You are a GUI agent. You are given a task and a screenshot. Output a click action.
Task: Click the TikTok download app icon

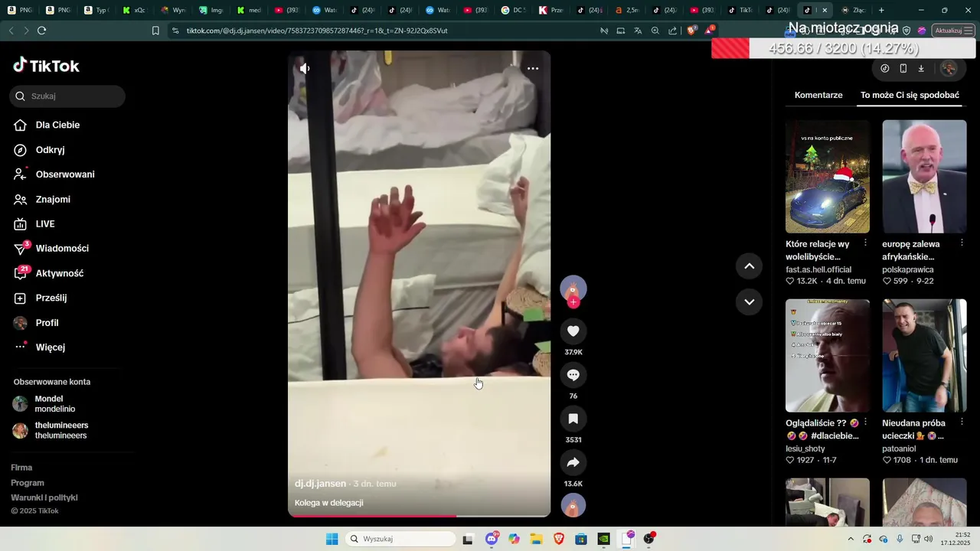pos(921,68)
